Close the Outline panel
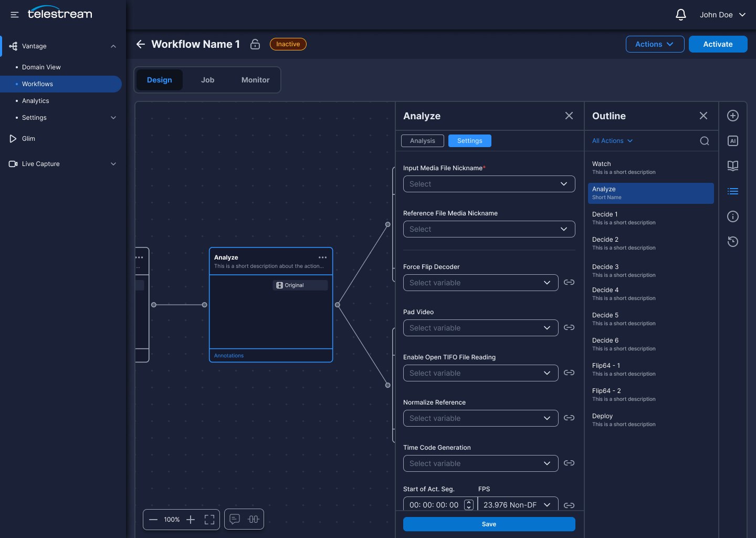756x538 pixels. [x=703, y=116]
